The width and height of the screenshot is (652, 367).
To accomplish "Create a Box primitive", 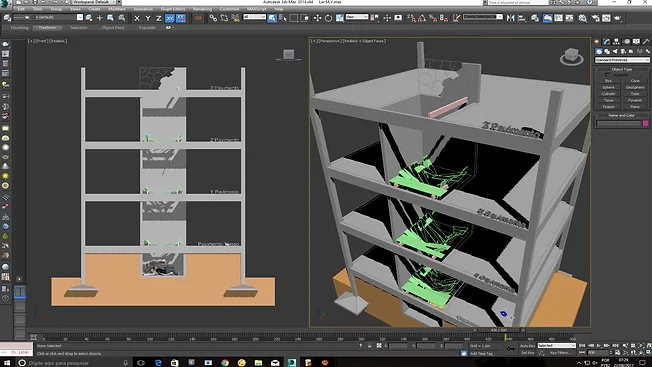I will pyautogui.click(x=608, y=81).
